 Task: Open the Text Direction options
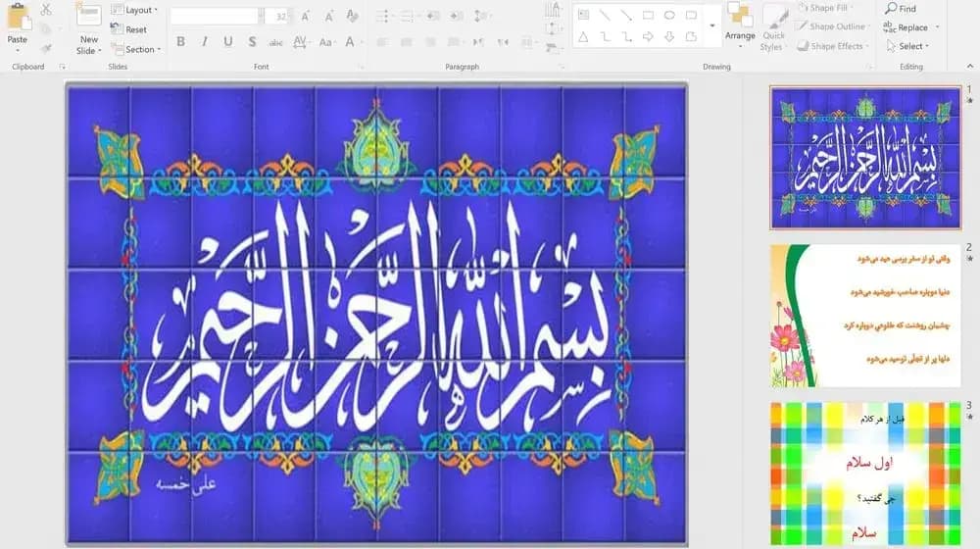pyautogui.click(x=553, y=10)
